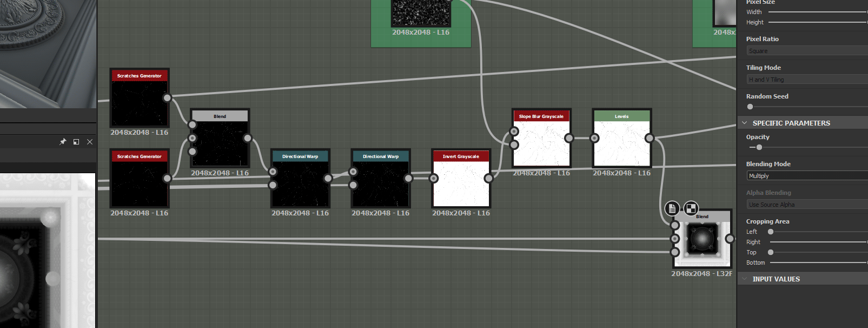Click the checkerboard icon above the Blend node

tap(691, 208)
